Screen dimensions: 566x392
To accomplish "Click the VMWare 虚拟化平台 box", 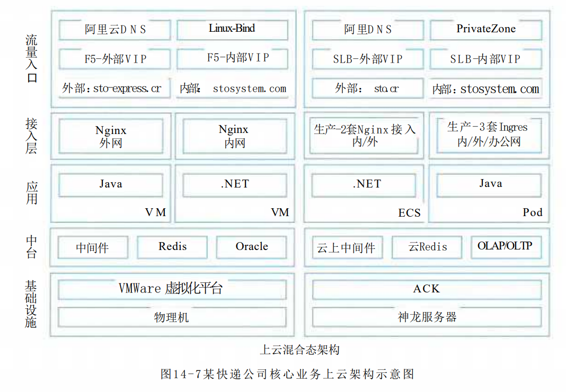I will pos(172,289).
